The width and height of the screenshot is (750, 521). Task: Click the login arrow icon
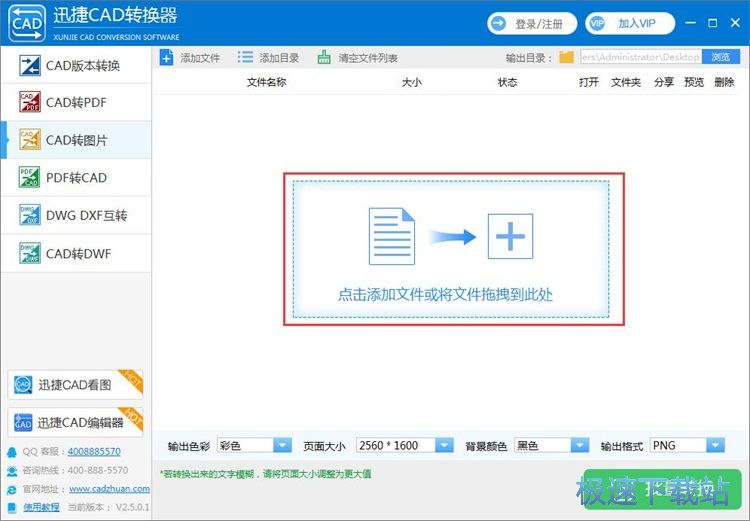tap(498, 23)
